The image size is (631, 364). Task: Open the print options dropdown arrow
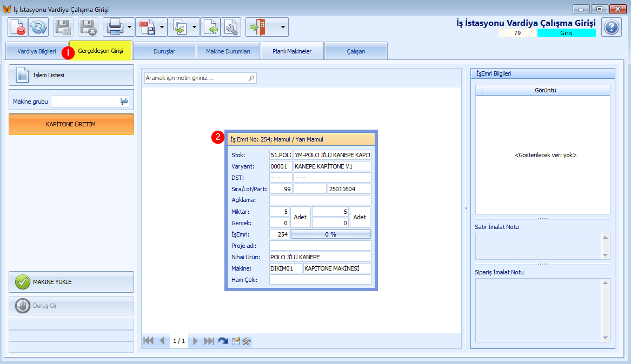(130, 28)
